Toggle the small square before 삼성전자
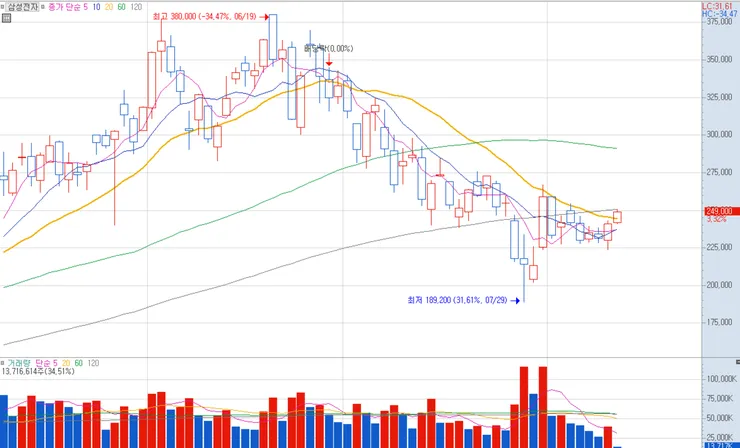This screenshot has height=448, width=740. click(x=3, y=8)
